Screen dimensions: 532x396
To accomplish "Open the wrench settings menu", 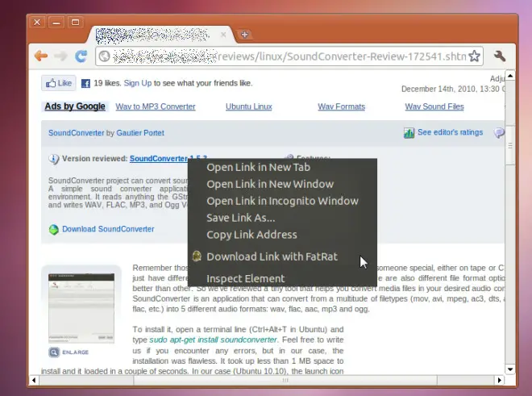I will [499, 56].
